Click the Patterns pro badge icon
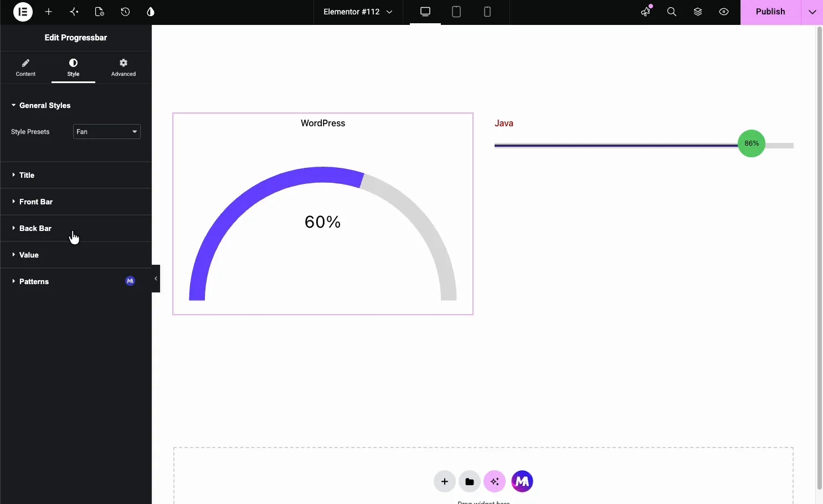Viewport: 823px width, 504px height. 130,281
